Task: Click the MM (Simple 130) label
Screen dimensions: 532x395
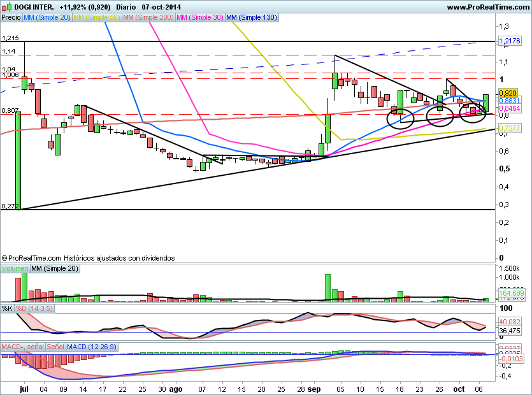Action: pyautogui.click(x=252, y=18)
